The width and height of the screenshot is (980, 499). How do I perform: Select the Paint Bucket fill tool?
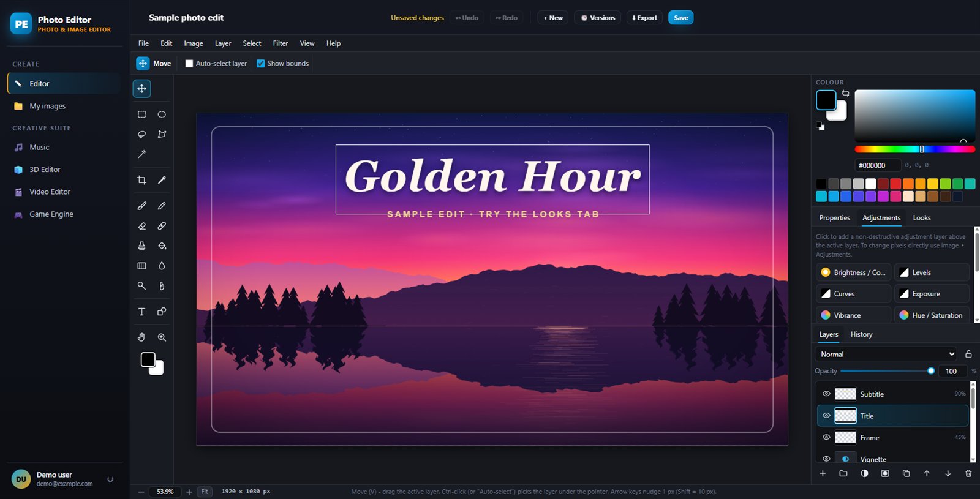pos(162,246)
